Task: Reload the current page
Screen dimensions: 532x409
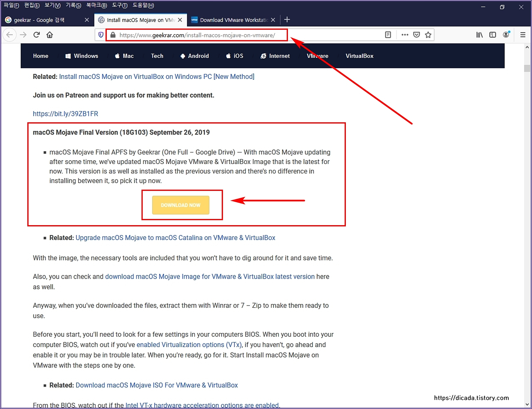Action: point(37,35)
